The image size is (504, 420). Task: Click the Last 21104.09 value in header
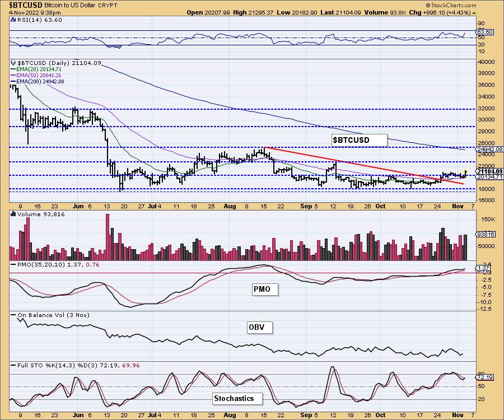coord(340,12)
